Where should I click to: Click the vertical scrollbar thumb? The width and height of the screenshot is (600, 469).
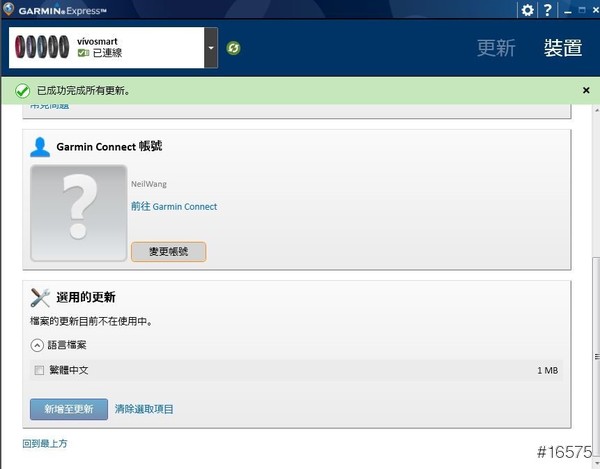pos(596,356)
